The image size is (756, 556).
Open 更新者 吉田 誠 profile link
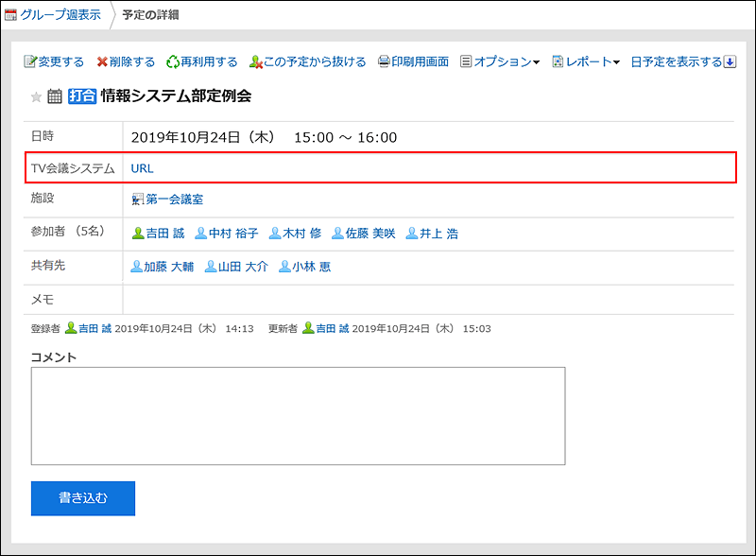333,329
